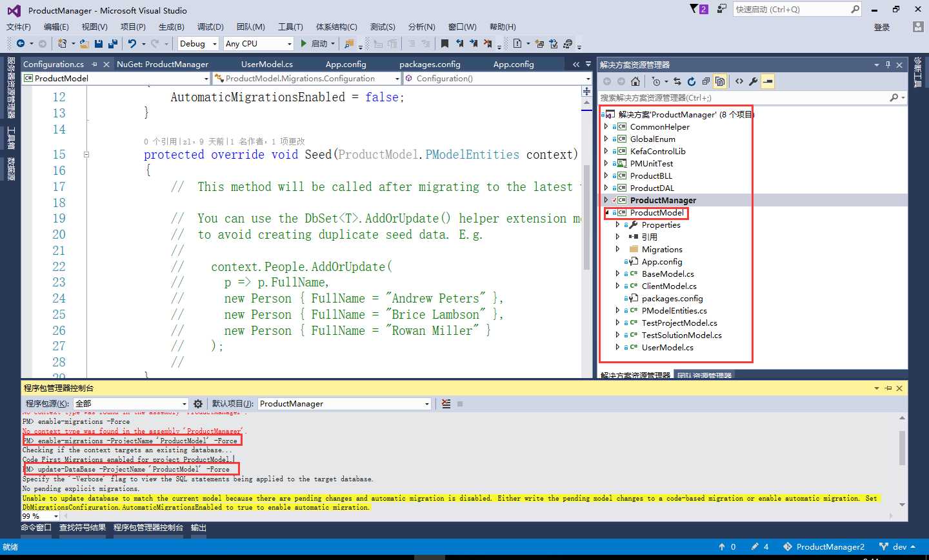This screenshot has height=560, width=929.
Task: Click the notifications flag icon
Action: point(699,9)
